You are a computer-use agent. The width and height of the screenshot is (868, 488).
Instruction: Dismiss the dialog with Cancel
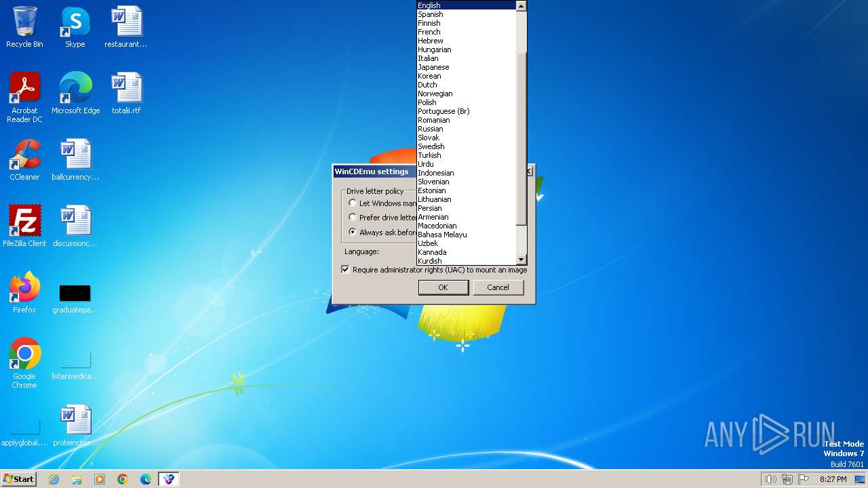[498, 287]
